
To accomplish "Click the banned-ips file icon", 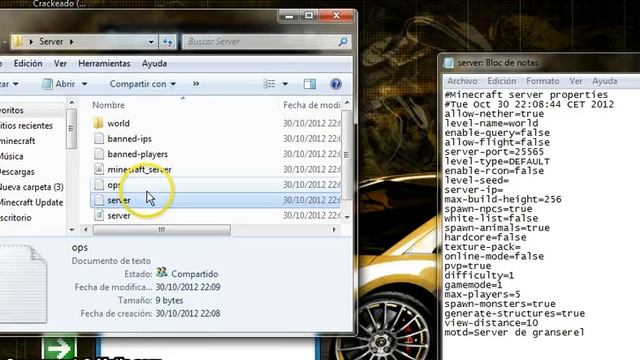I will click(x=99, y=138).
